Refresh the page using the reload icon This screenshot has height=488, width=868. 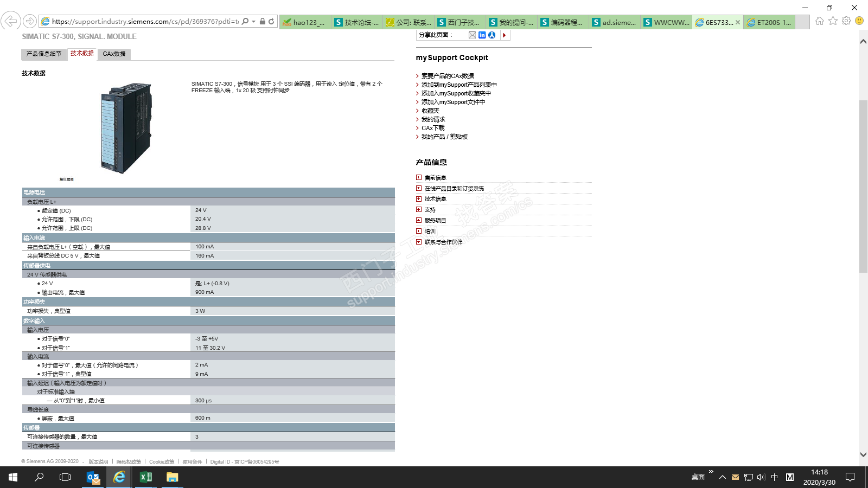[x=271, y=21]
